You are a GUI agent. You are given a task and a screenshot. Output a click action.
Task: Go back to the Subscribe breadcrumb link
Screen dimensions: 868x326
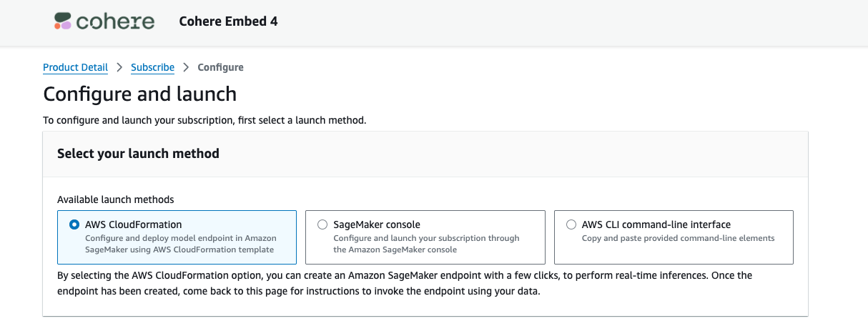[x=152, y=67]
